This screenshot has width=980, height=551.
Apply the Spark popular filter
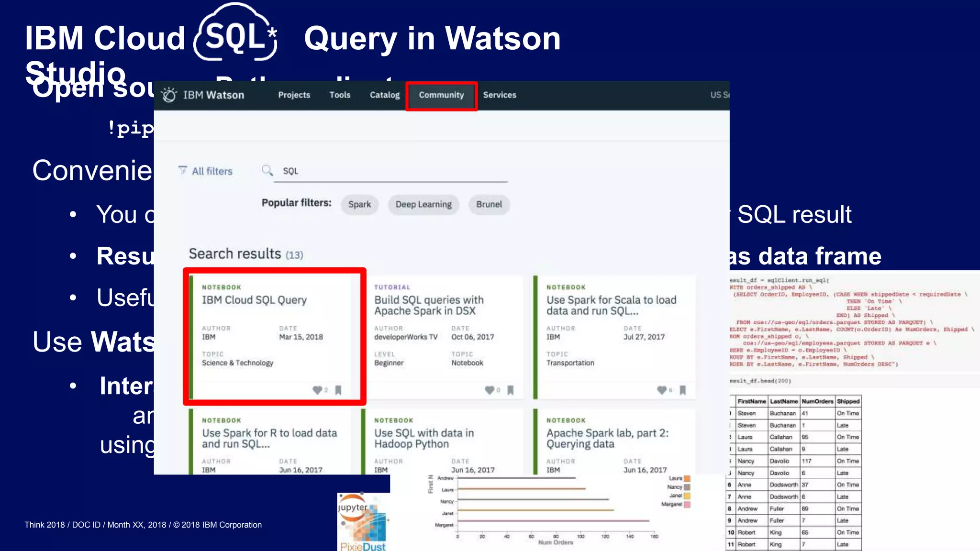[x=359, y=204]
